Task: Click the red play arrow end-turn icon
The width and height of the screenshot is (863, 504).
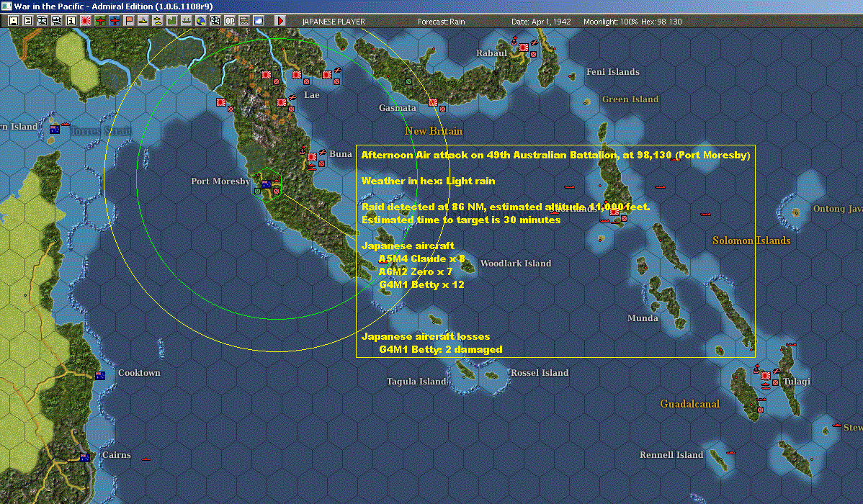Action: coord(280,21)
